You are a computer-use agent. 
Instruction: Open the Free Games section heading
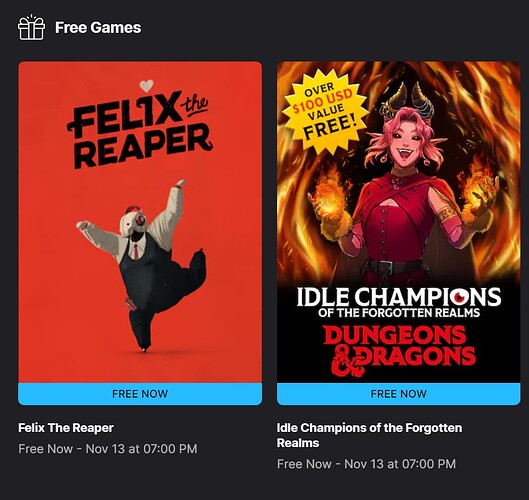(x=98, y=28)
